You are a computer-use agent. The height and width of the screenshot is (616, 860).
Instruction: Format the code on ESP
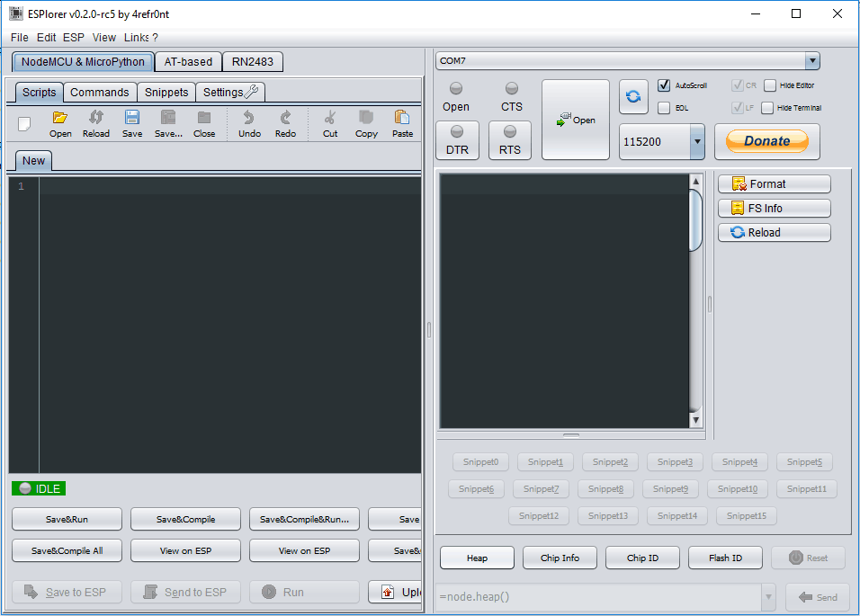click(x=773, y=183)
